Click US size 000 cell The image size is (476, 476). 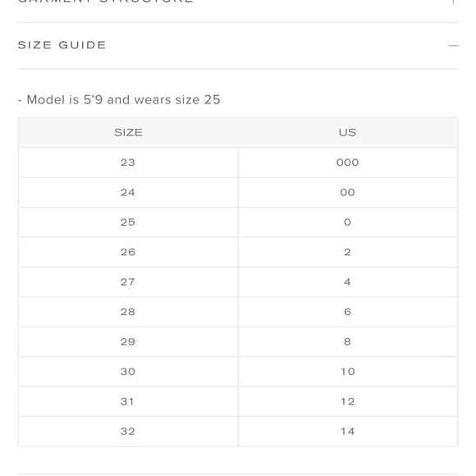[x=348, y=162]
